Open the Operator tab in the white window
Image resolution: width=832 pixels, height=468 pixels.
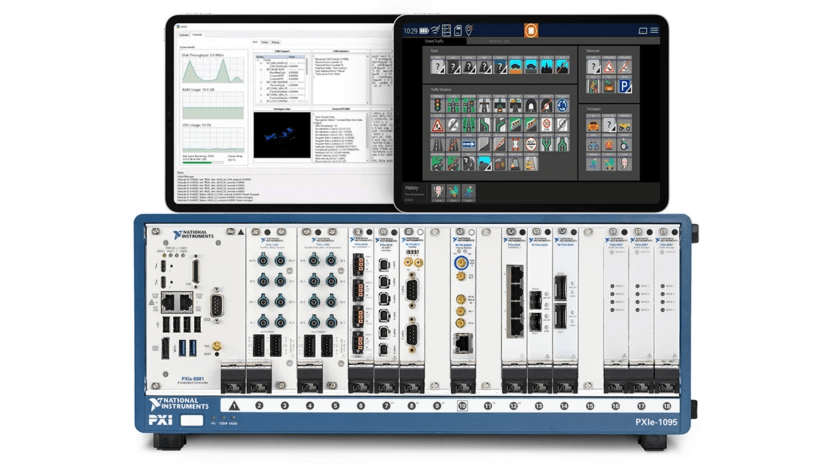click(184, 34)
